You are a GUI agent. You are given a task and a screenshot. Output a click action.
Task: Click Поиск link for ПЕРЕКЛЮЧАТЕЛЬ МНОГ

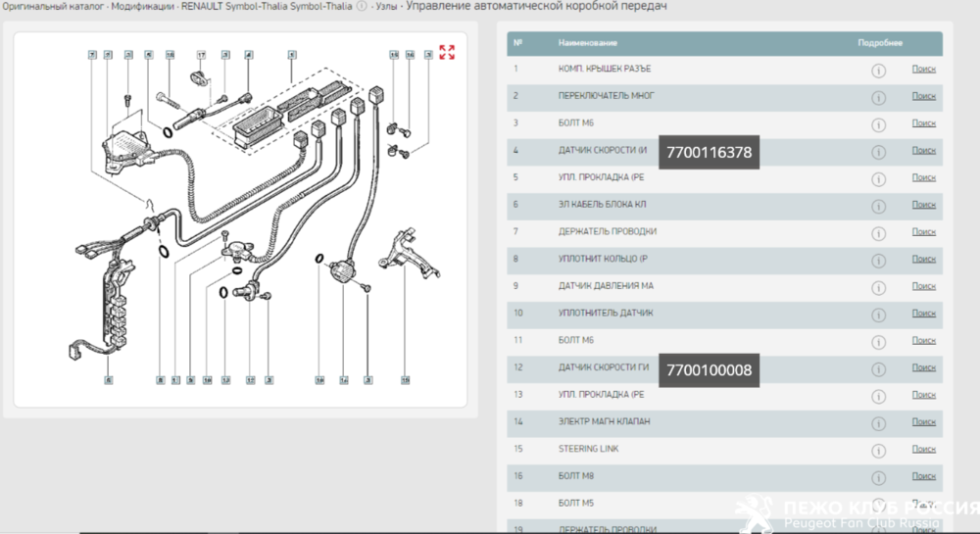[x=923, y=96]
